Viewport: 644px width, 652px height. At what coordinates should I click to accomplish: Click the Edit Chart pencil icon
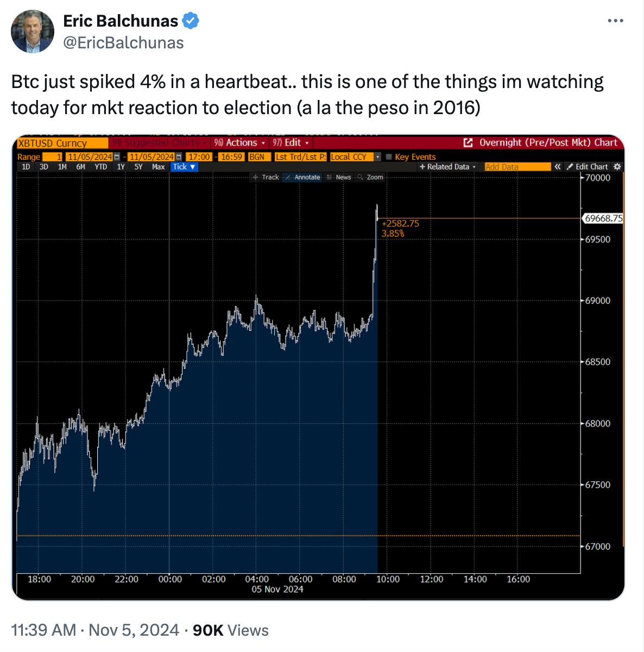click(570, 167)
